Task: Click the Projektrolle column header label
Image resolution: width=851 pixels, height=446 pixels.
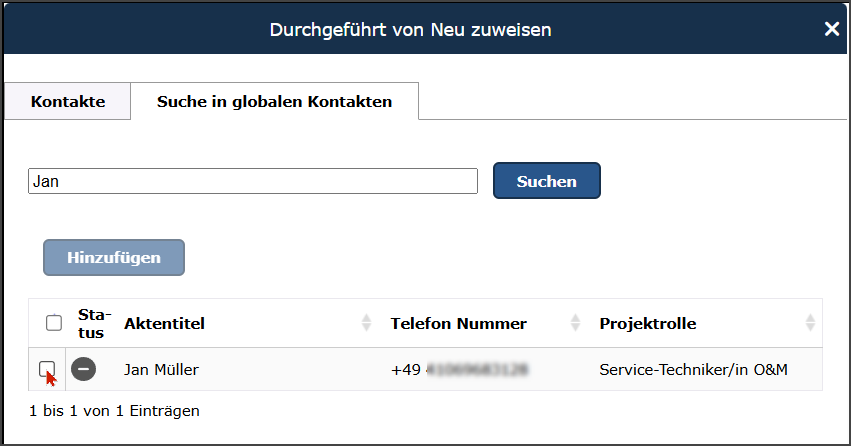Action: point(647,323)
